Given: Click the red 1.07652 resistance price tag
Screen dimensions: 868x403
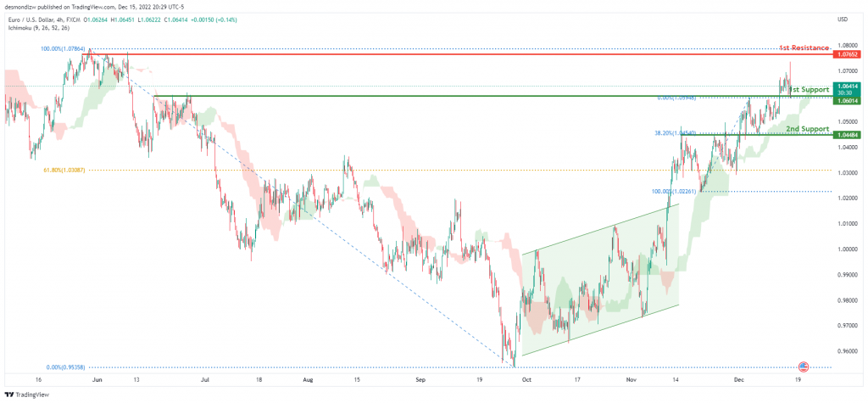Looking at the screenshot, I should [x=848, y=54].
